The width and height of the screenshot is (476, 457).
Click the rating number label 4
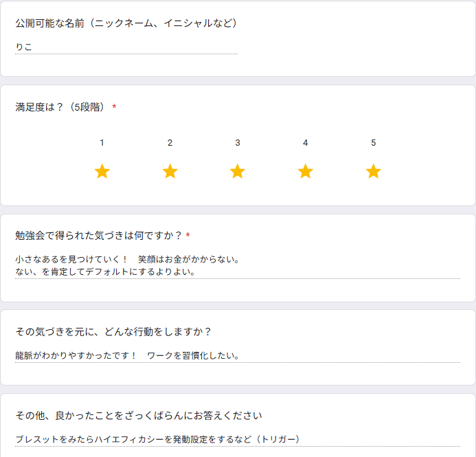(306, 143)
